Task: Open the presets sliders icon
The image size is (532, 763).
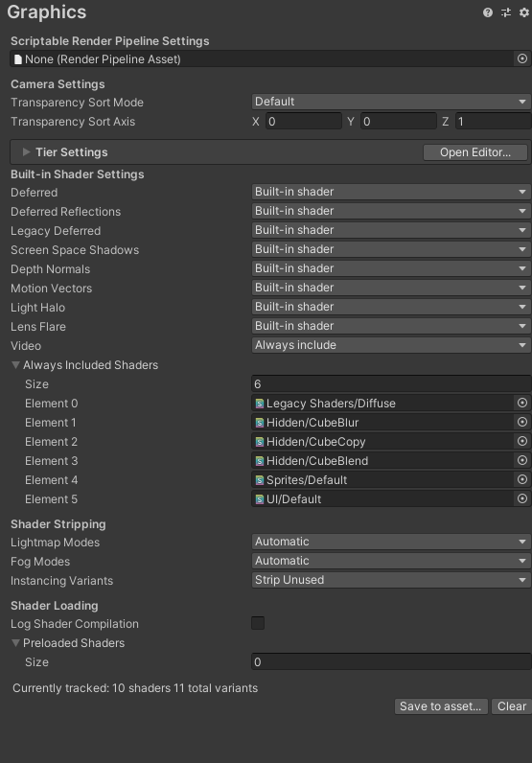Action: point(506,12)
